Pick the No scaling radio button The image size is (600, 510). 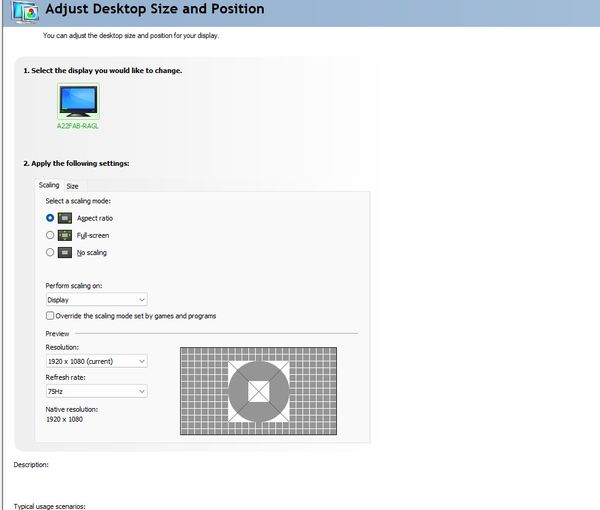coord(50,253)
